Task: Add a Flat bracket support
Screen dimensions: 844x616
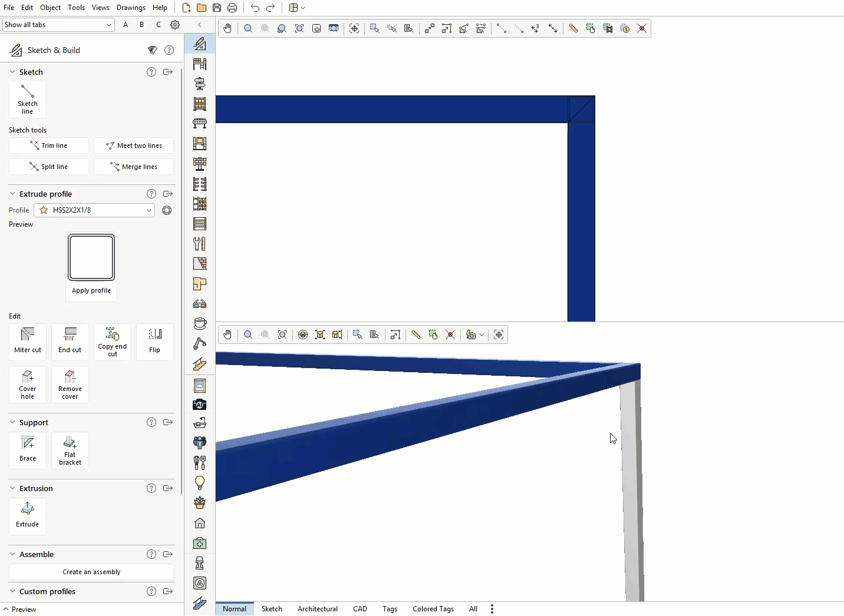Action: point(70,451)
